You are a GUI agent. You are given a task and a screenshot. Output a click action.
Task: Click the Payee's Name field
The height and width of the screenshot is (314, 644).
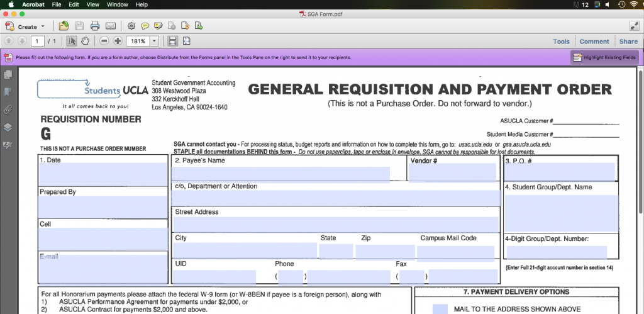point(281,174)
